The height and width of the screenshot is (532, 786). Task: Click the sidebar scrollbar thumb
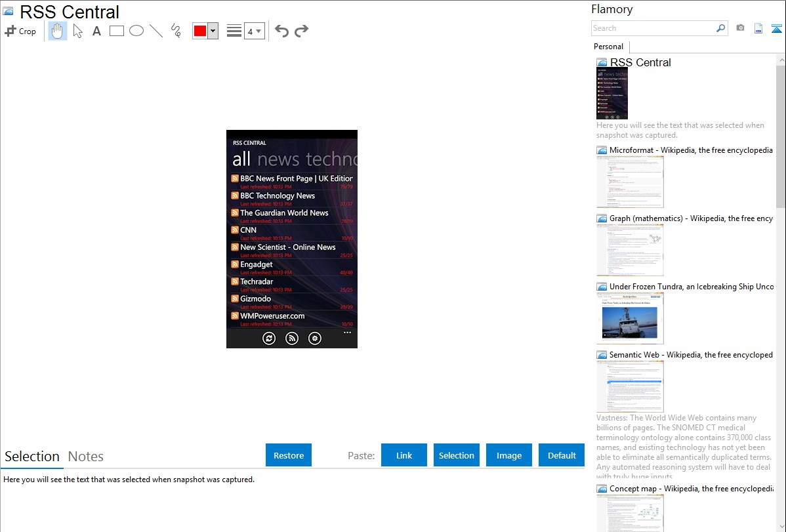(781, 136)
